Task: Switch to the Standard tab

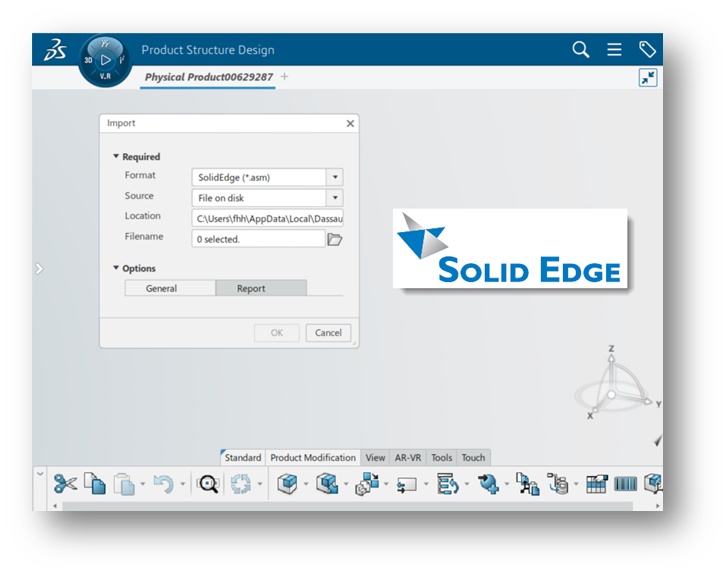Action: (x=242, y=458)
